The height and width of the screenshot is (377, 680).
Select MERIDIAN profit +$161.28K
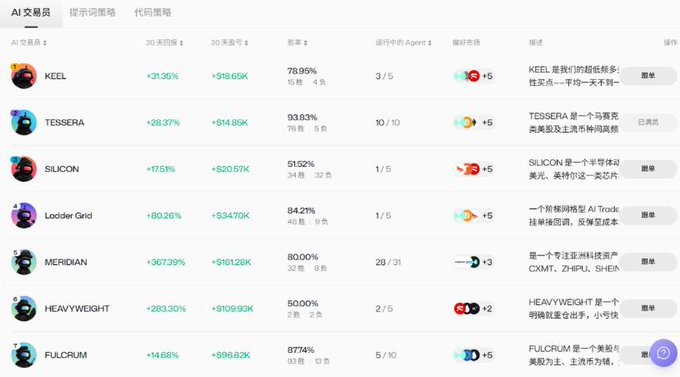pyautogui.click(x=231, y=262)
